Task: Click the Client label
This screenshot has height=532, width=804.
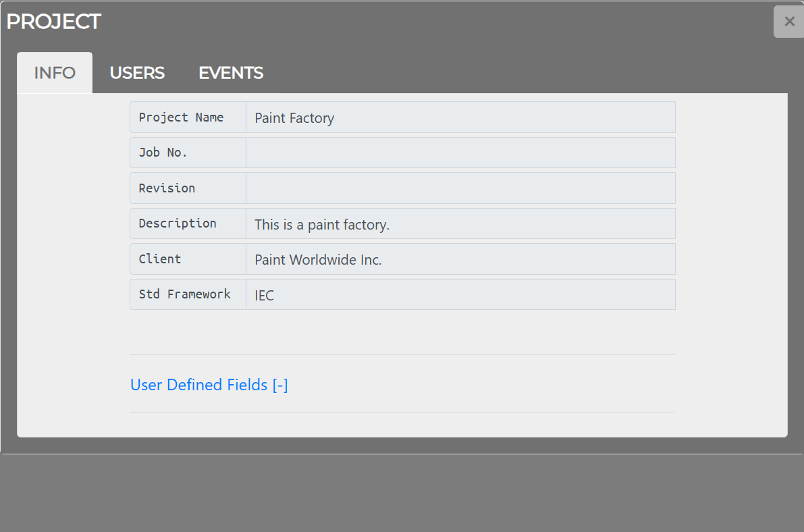Action: (x=159, y=259)
